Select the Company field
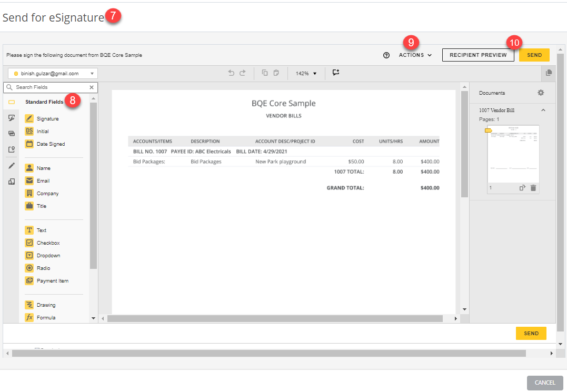 42,194
